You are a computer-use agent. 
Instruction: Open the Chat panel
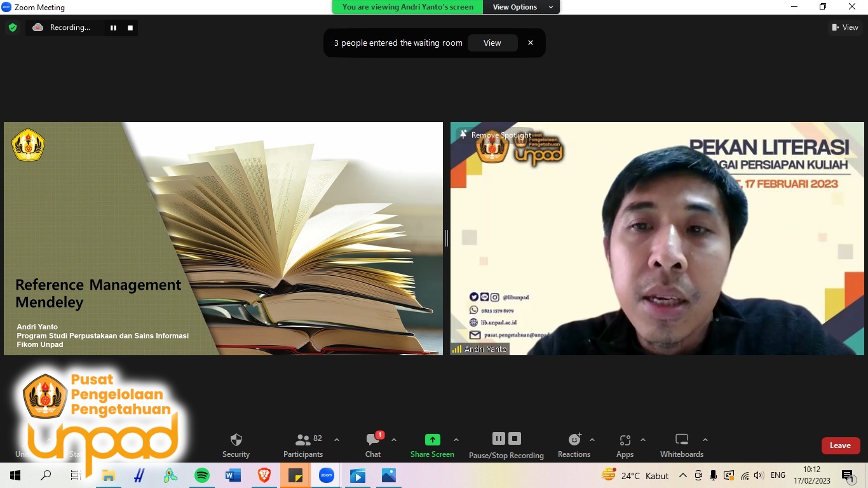click(x=374, y=445)
